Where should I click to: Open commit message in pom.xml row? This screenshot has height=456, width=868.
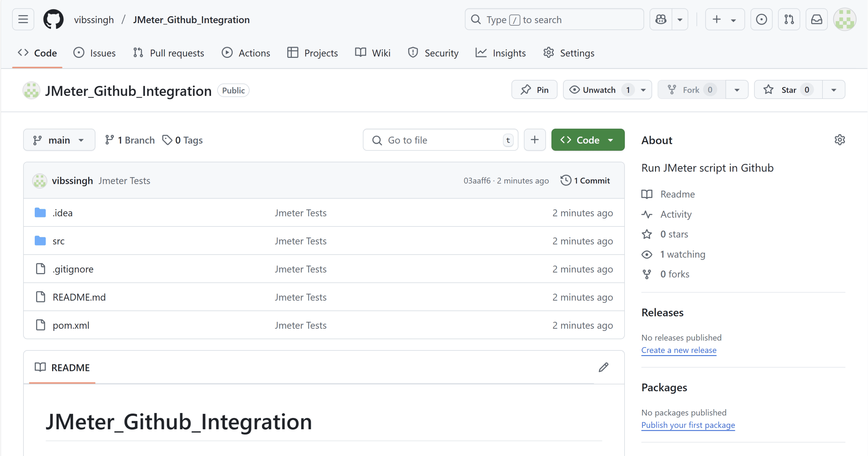(300, 325)
